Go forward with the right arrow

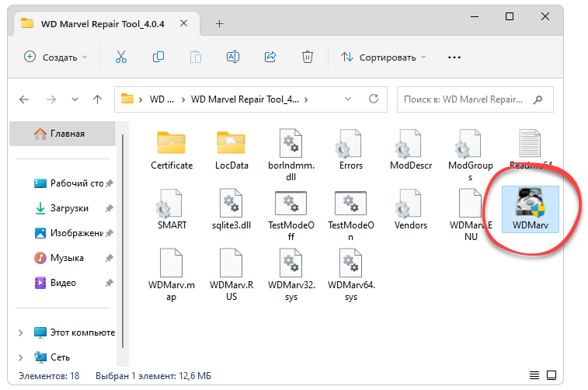pyautogui.click(x=51, y=99)
